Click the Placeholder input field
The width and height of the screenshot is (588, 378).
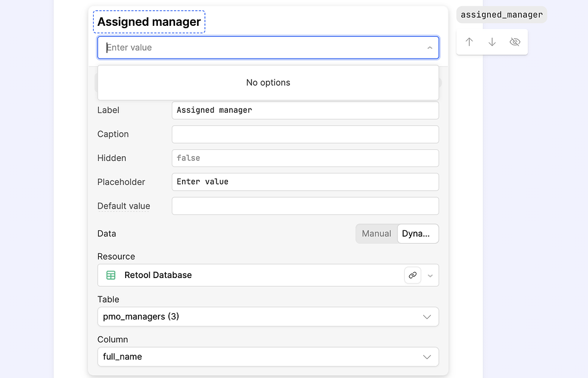pyautogui.click(x=305, y=182)
